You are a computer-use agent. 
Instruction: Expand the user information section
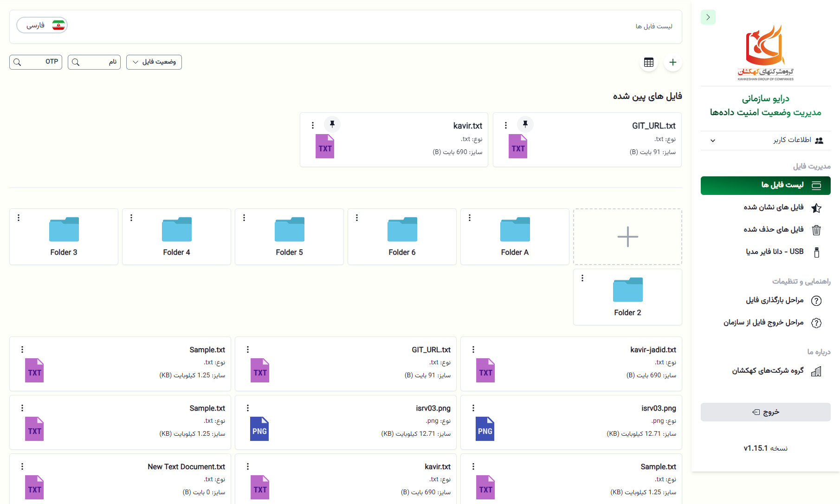pos(766,140)
